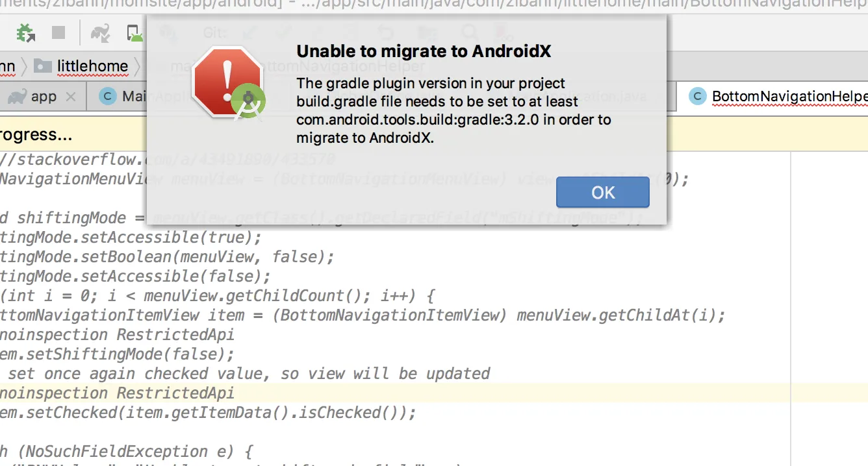Click the yellow progress notification bar text
868x466 pixels.
[36, 135]
